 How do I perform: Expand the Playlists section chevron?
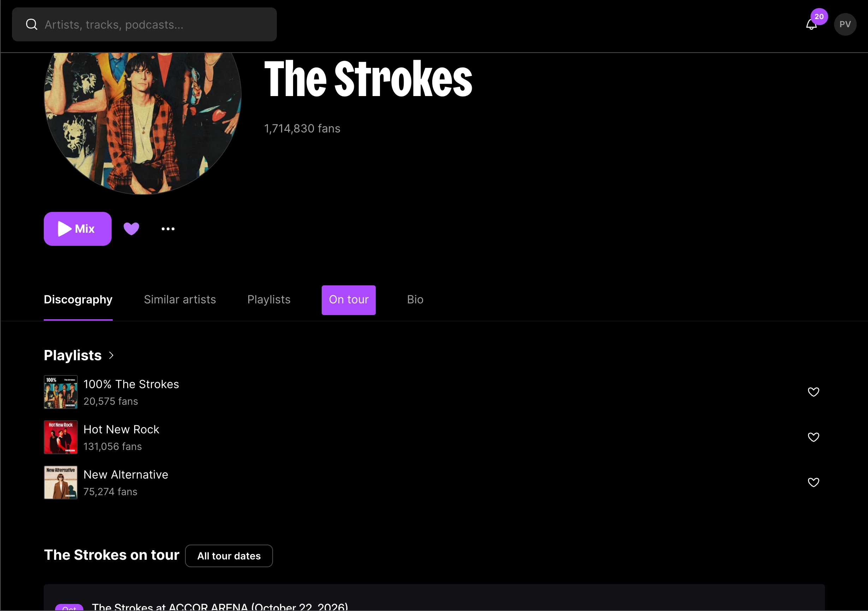point(111,355)
